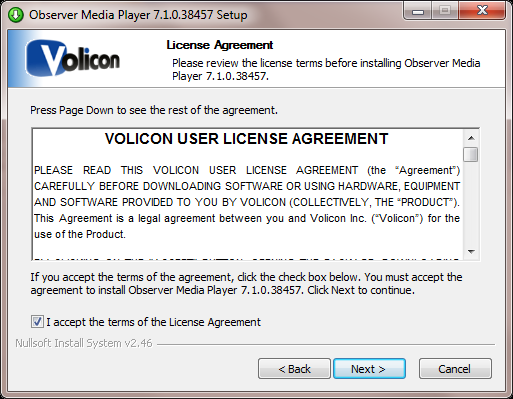This screenshot has height=399, width=513.
Task: Minimize the setup window
Action: click(418, 11)
